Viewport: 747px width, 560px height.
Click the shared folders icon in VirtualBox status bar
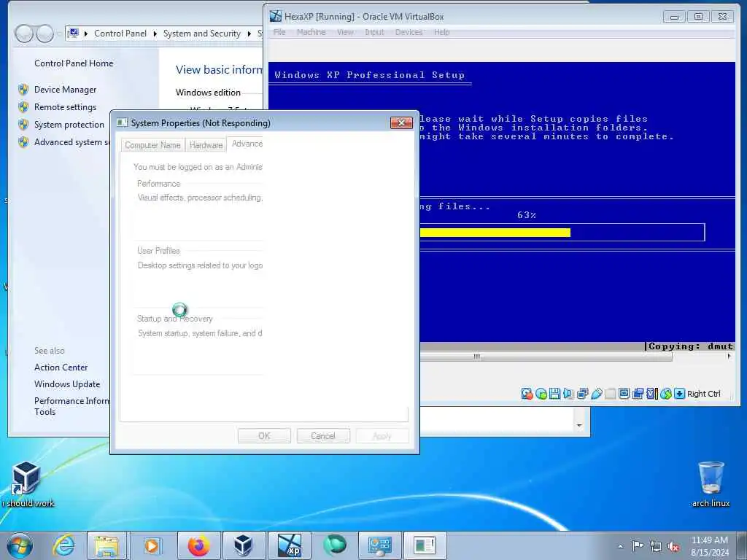[x=611, y=394]
